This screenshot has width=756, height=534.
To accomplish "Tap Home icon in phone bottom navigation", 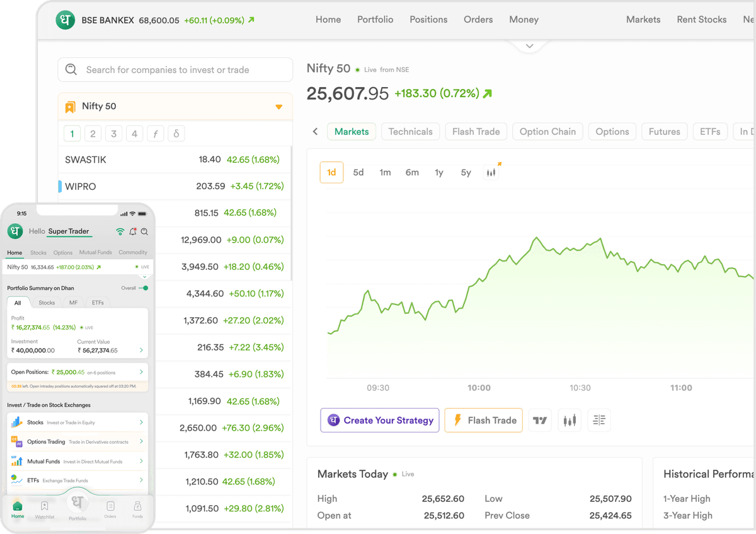I will click(18, 506).
